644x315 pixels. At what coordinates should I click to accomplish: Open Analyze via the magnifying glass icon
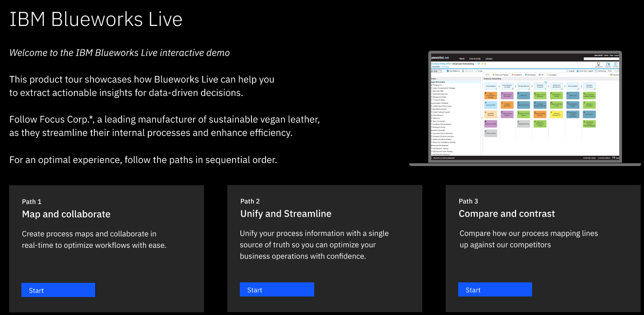tap(567, 71)
